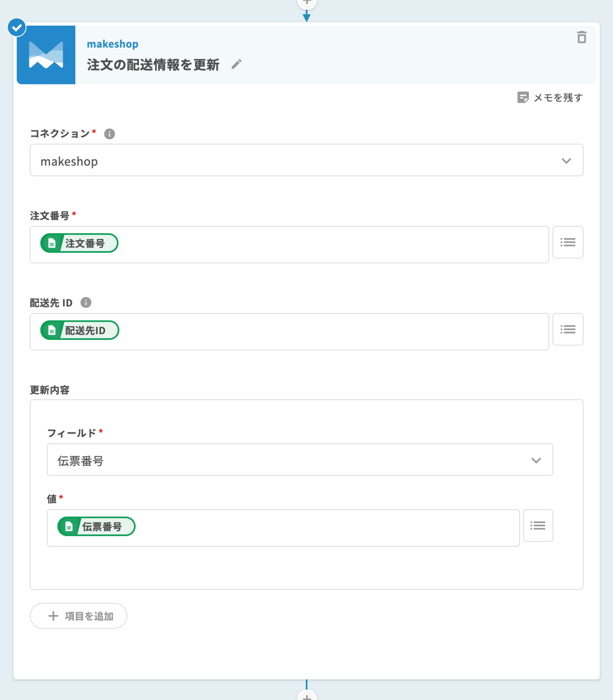The width and height of the screenshot is (613, 700).
Task: Expand the コネクション makeshop dropdown
Action: [x=306, y=160]
